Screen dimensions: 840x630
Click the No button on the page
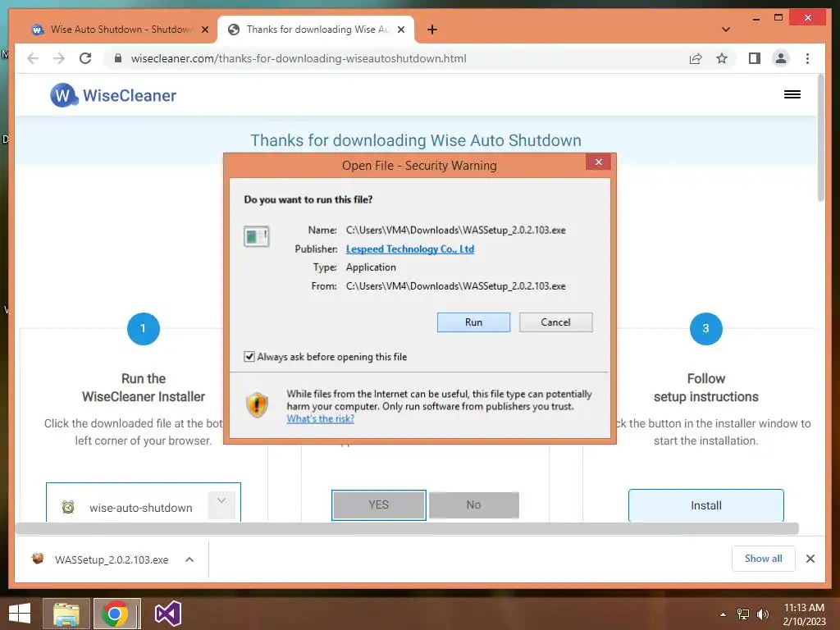(x=473, y=504)
